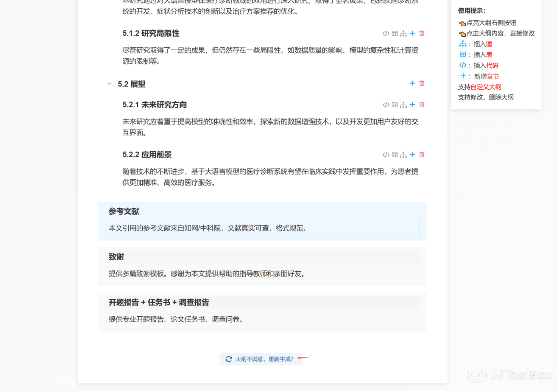This screenshot has width=558, height=392.
Task: Click the insert code icon beside 5.1.2 研究局限性
Action: (x=385, y=33)
